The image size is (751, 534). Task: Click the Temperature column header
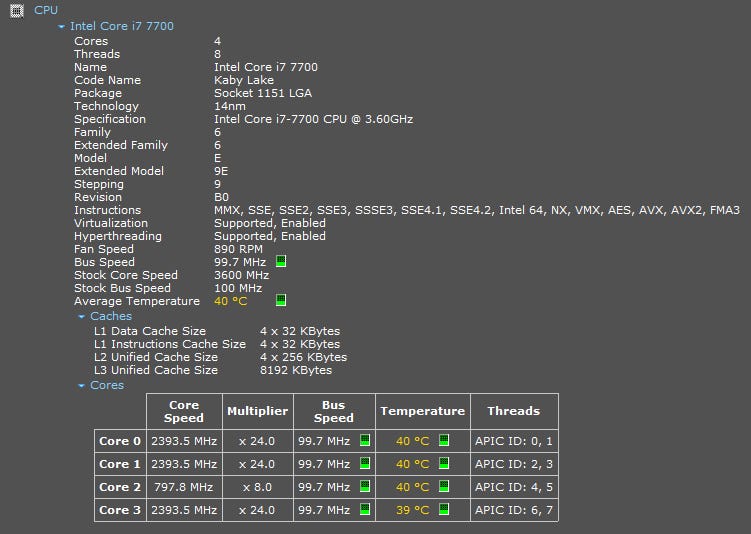[423, 411]
